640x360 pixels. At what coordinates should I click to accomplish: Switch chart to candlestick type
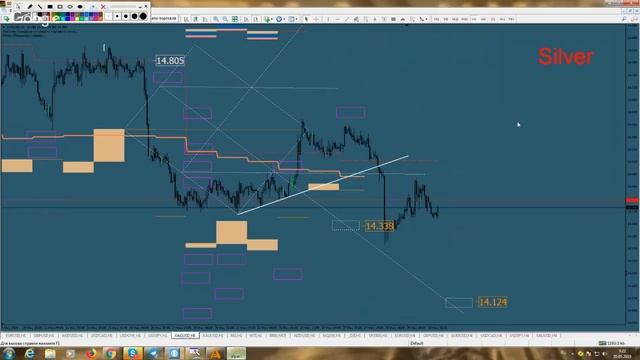(196, 19)
